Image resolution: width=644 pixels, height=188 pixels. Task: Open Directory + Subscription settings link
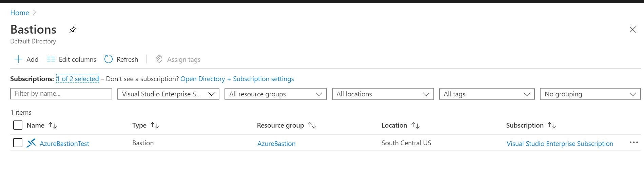(237, 79)
